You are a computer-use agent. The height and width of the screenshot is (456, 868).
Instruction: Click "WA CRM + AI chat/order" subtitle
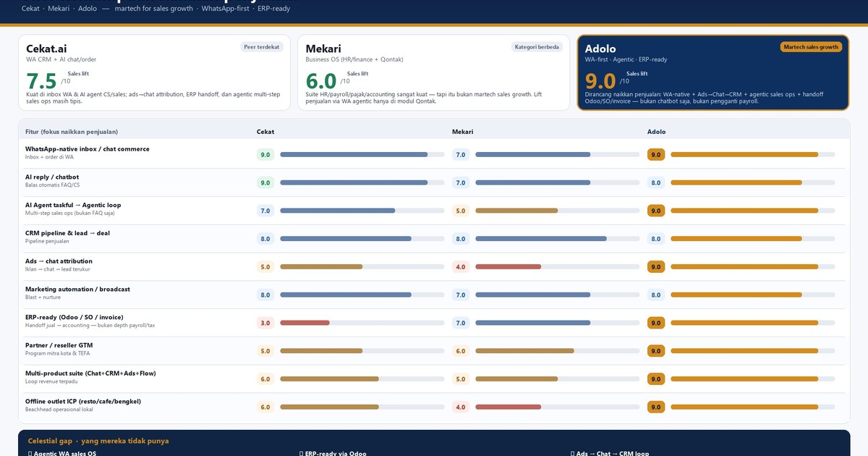click(61, 59)
